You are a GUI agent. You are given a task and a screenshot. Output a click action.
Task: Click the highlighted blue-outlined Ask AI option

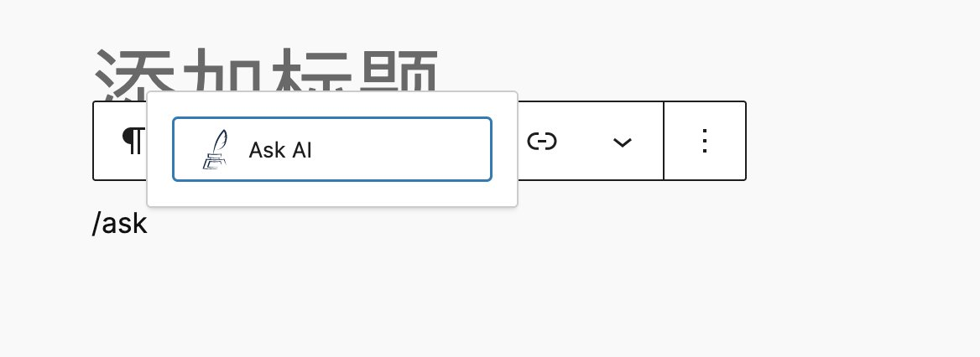(x=332, y=149)
